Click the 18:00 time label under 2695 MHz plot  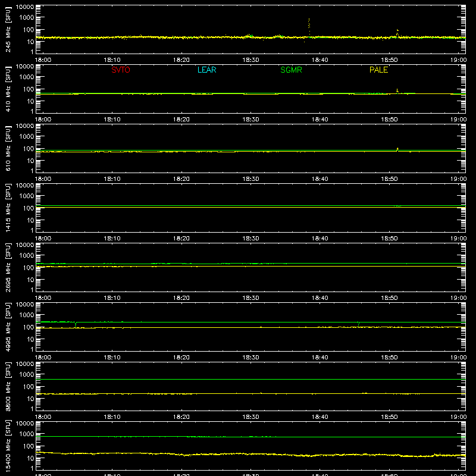click(x=43, y=298)
